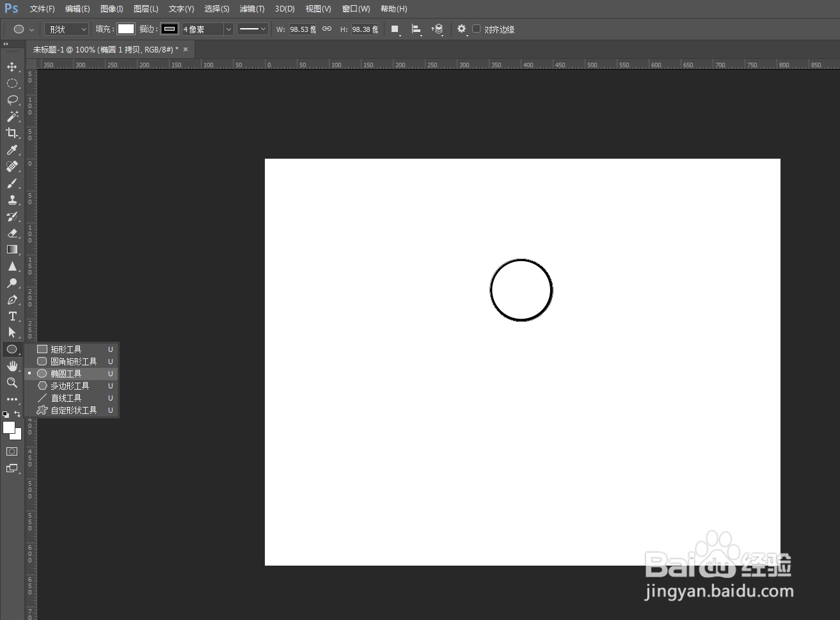Open the Filter menu
The height and width of the screenshot is (620, 840).
[252, 9]
